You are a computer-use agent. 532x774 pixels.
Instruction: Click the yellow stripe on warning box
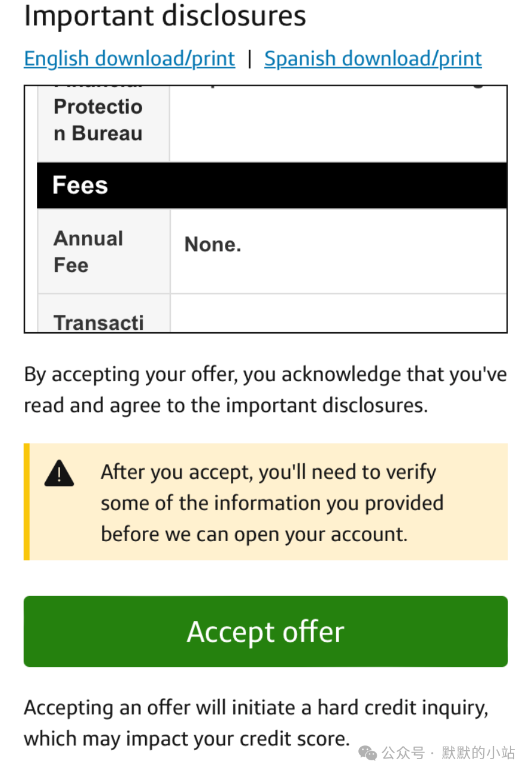[27, 501]
